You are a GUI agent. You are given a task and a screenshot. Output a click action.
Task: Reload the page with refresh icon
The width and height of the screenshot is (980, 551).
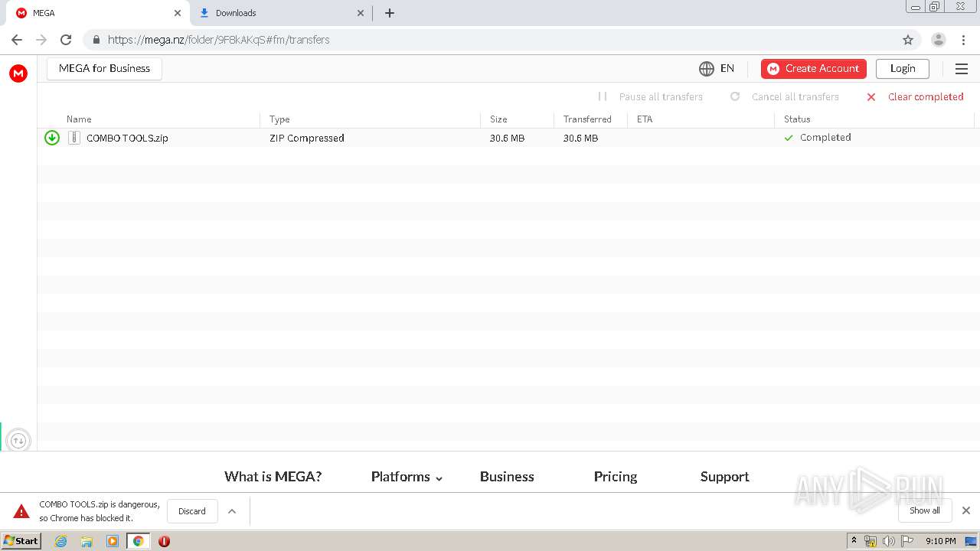click(66, 40)
